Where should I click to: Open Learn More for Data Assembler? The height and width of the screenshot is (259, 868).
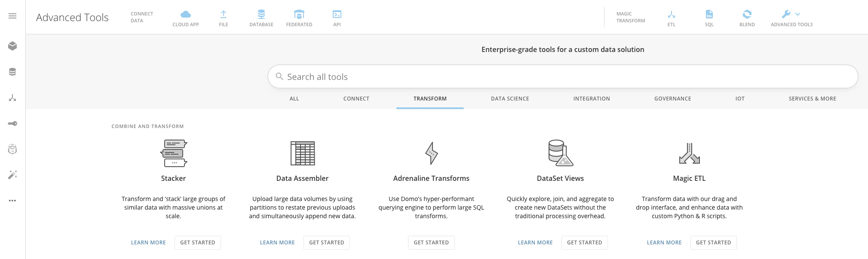277,243
